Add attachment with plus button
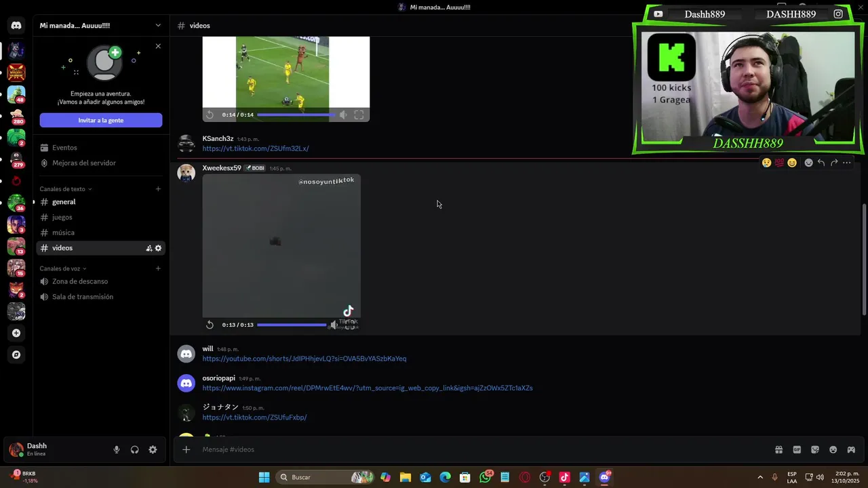This screenshot has width=868, height=488. click(186, 449)
